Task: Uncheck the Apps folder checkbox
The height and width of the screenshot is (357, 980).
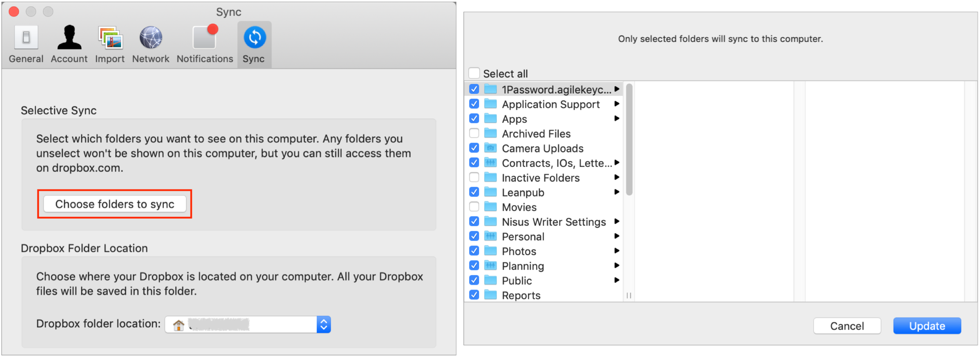Action: pyautogui.click(x=474, y=118)
